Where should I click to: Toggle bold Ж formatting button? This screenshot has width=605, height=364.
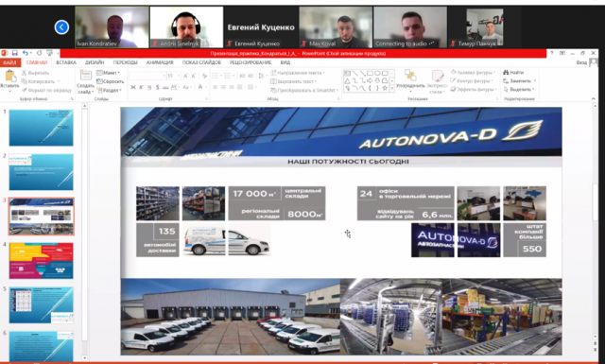pyautogui.click(x=132, y=88)
